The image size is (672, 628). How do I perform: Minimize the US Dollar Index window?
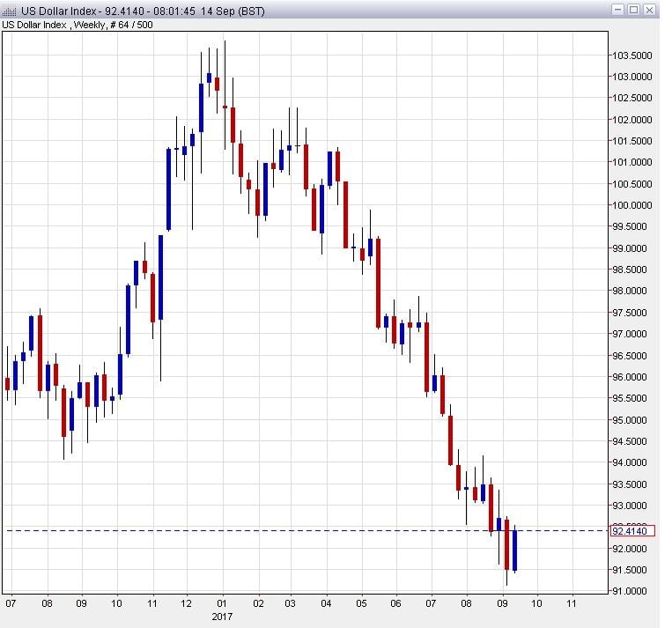[619, 10]
